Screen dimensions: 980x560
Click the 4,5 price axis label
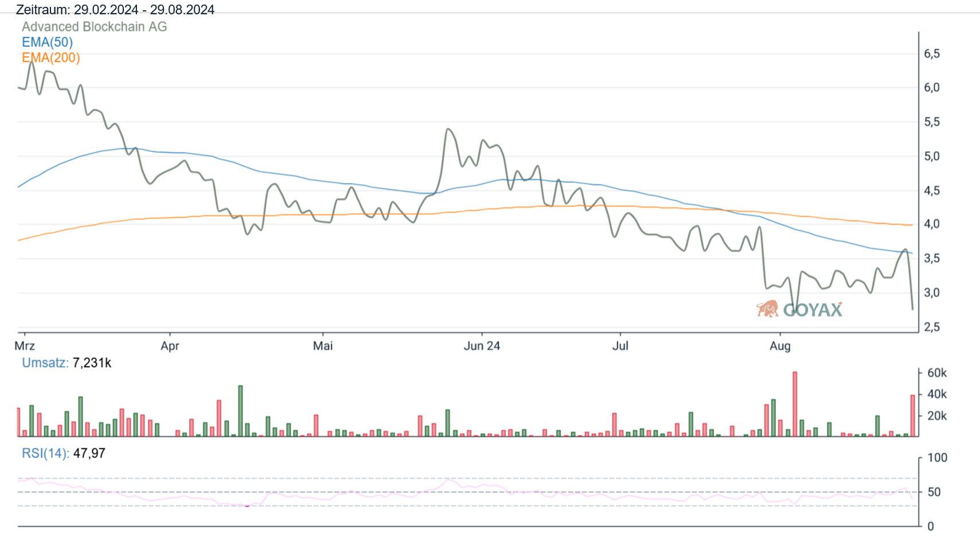point(932,191)
